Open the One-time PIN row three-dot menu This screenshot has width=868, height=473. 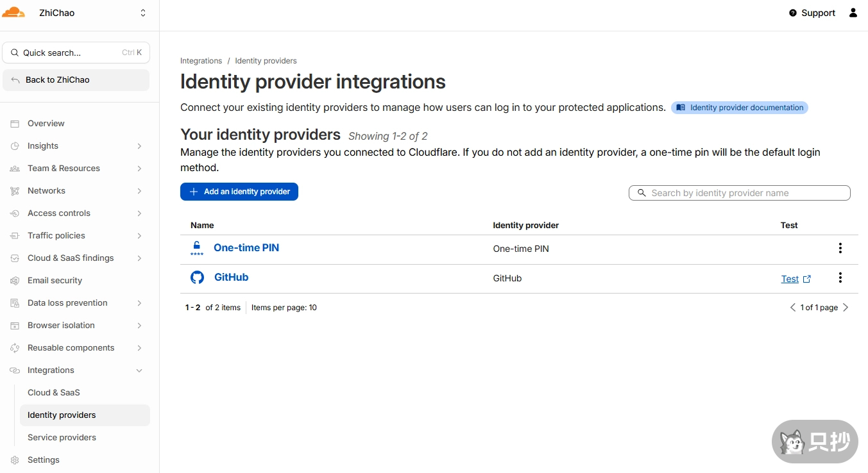click(x=840, y=248)
